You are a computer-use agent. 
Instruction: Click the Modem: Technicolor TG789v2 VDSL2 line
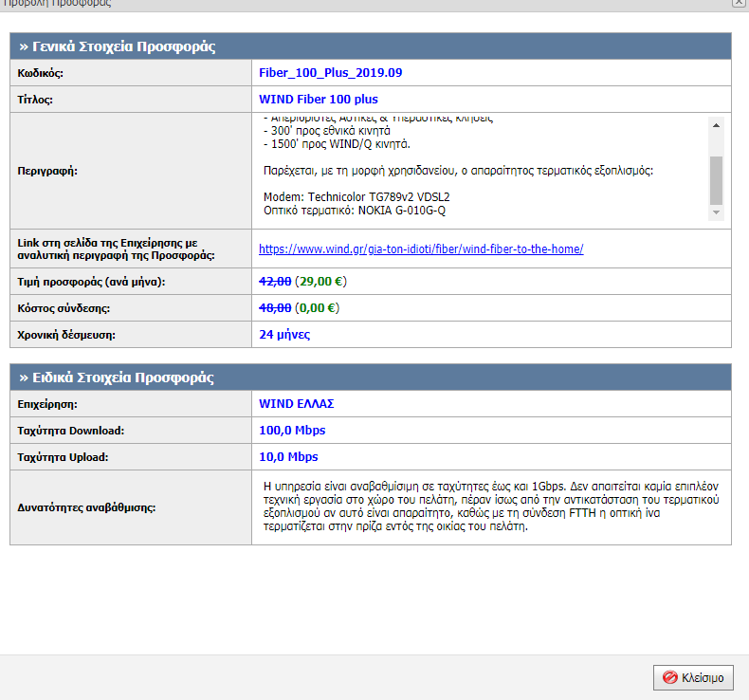pyautogui.click(x=356, y=197)
